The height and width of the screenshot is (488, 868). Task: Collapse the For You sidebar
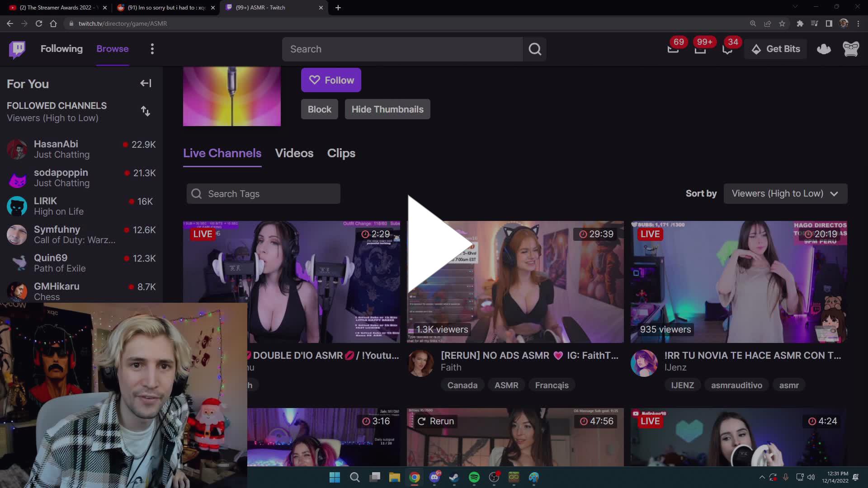tap(145, 83)
